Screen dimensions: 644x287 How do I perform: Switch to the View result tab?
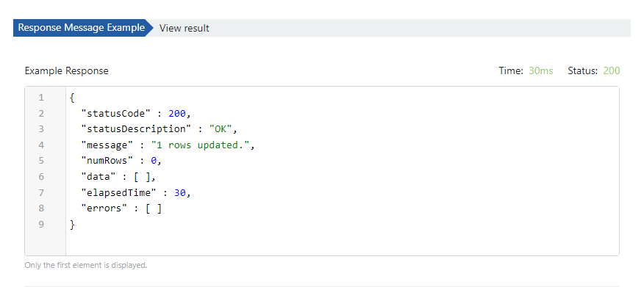pos(184,29)
